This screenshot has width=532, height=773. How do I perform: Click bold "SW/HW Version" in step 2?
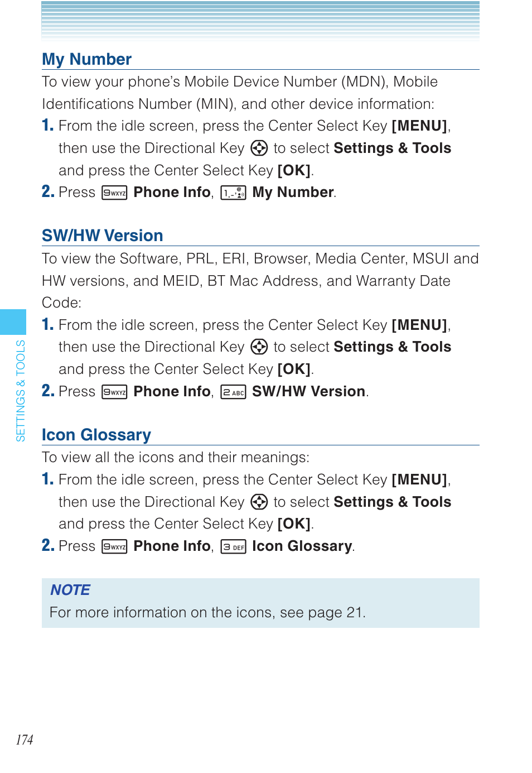[x=308, y=392]
